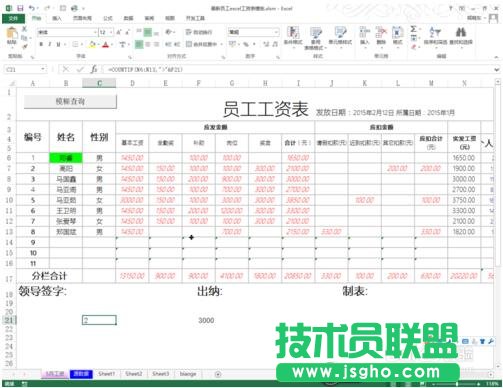Select the blue highlighted sheet tab
This screenshot has width=503, height=388.
tap(81, 374)
